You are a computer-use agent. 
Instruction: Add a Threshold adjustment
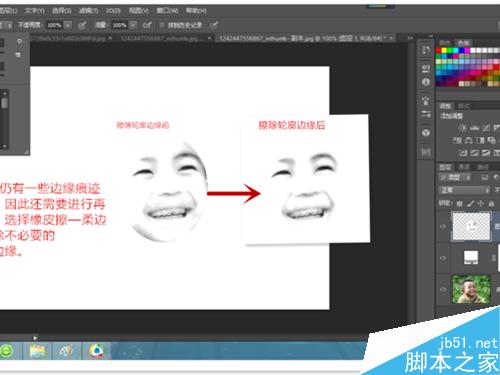coord(486,153)
